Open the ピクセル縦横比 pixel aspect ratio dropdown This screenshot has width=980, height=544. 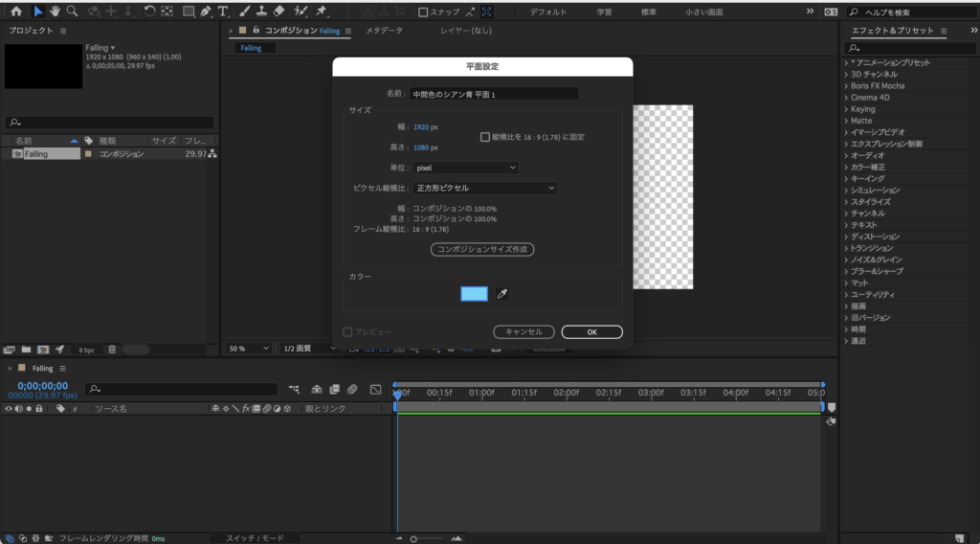point(485,189)
